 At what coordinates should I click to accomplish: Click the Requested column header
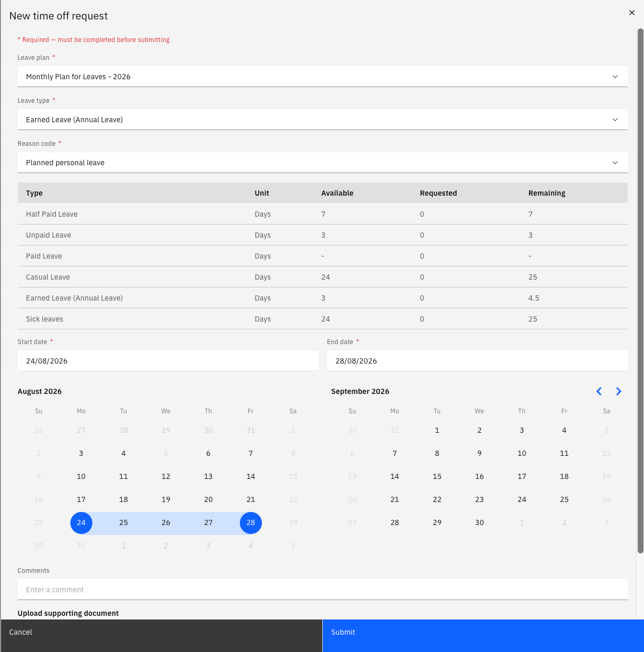pyautogui.click(x=438, y=193)
